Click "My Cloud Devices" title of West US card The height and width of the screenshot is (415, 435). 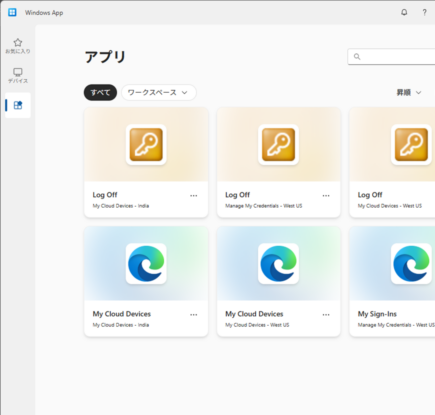(x=254, y=314)
